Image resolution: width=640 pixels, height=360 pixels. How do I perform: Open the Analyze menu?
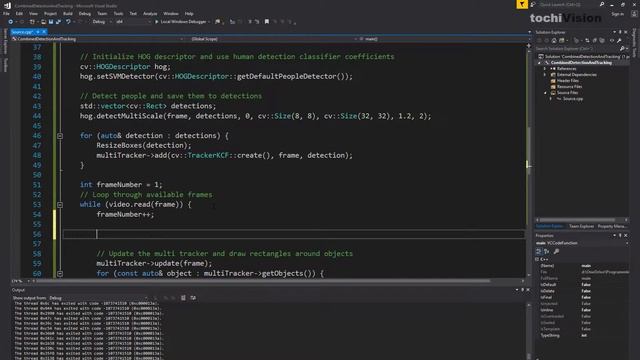pyautogui.click(x=150, y=13)
